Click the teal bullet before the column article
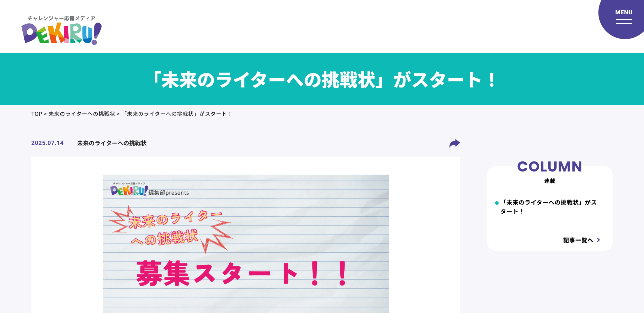The image size is (644, 313). 497,203
